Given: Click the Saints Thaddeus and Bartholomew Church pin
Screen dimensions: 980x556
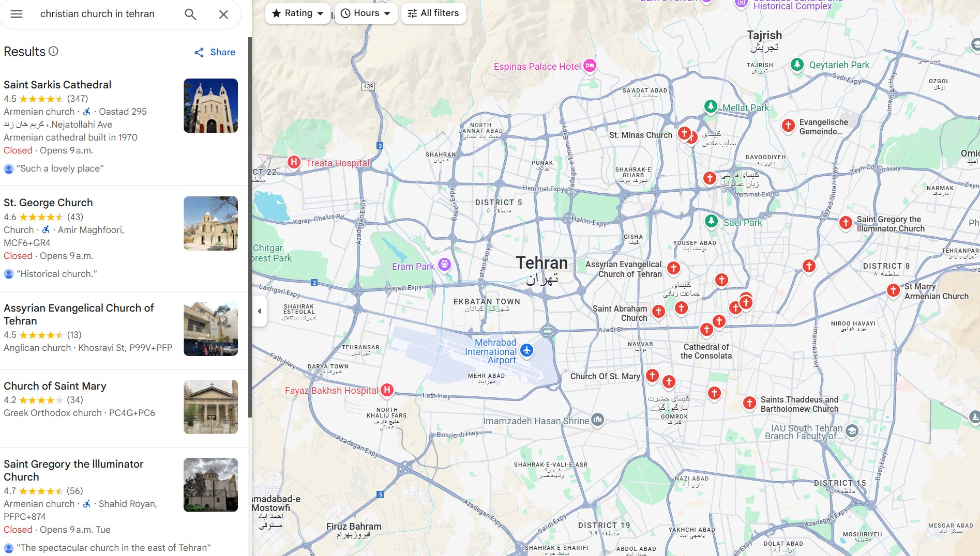Looking at the screenshot, I should pos(749,403).
